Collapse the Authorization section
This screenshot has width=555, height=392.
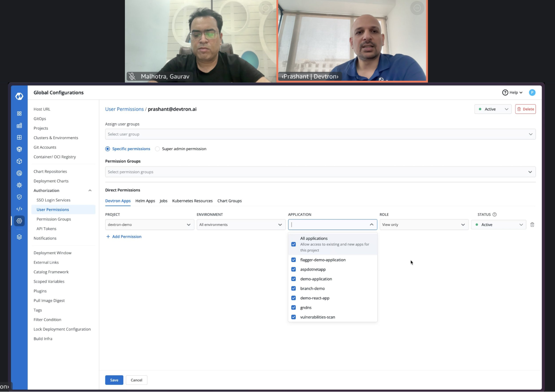click(90, 190)
